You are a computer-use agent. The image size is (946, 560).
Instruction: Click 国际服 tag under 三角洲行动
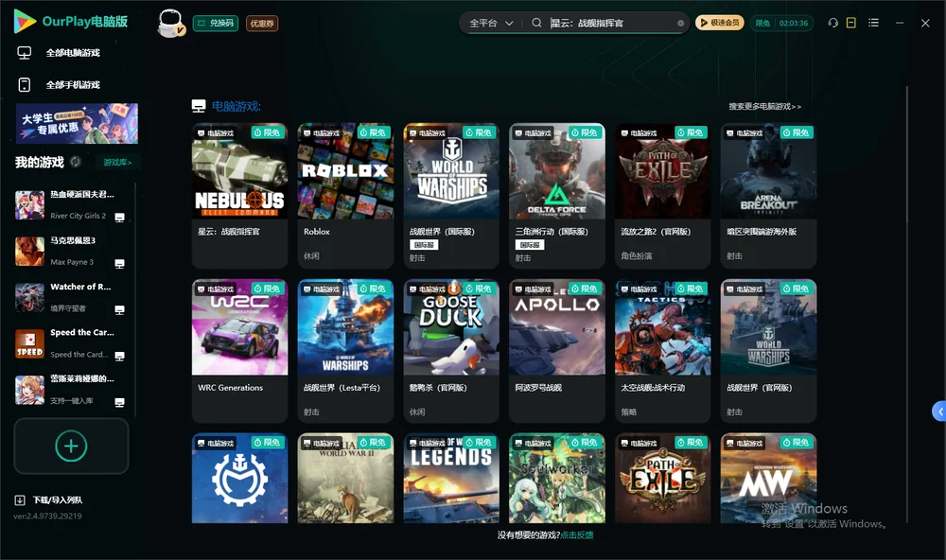(x=530, y=245)
